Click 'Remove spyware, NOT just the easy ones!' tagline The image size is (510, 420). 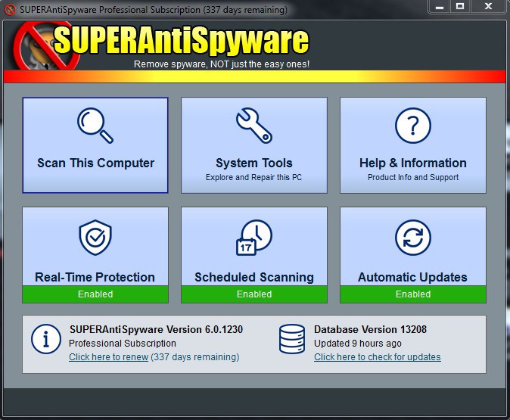click(x=222, y=64)
